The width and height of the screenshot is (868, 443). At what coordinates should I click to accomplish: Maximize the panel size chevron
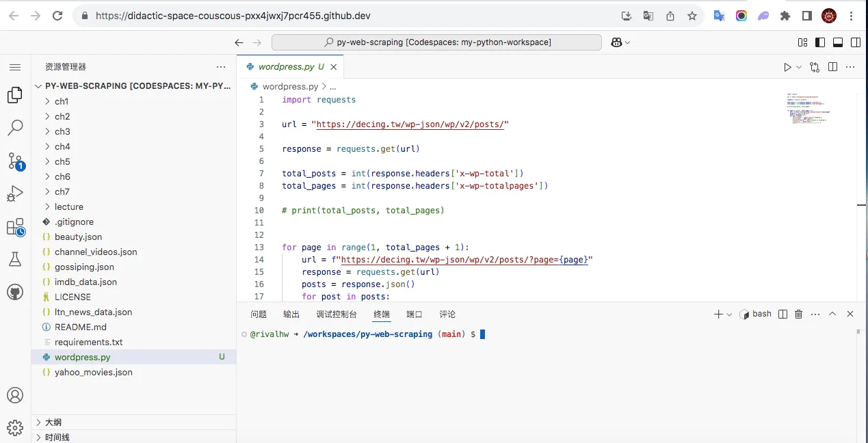click(x=832, y=314)
